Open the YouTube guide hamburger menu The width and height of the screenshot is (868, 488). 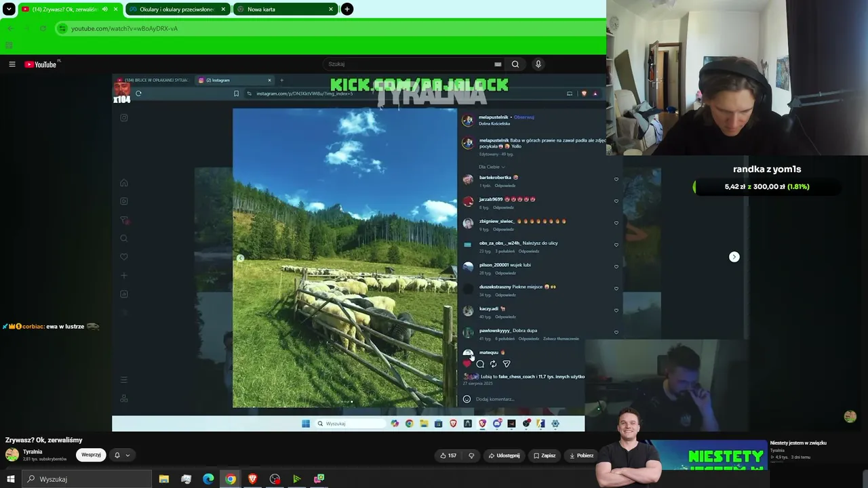point(12,64)
